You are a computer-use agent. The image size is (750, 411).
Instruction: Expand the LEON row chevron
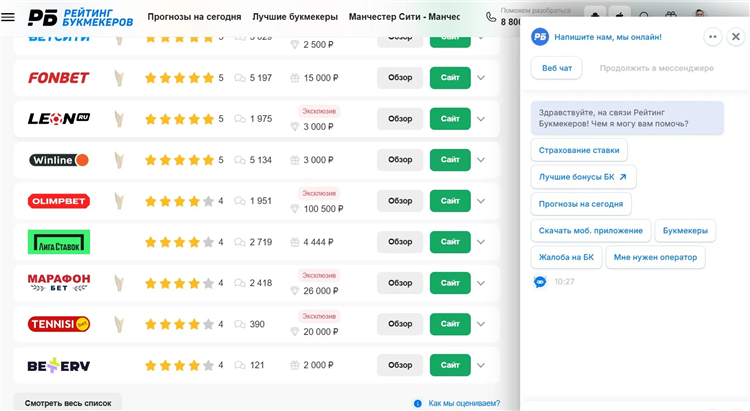coord(481,119)
